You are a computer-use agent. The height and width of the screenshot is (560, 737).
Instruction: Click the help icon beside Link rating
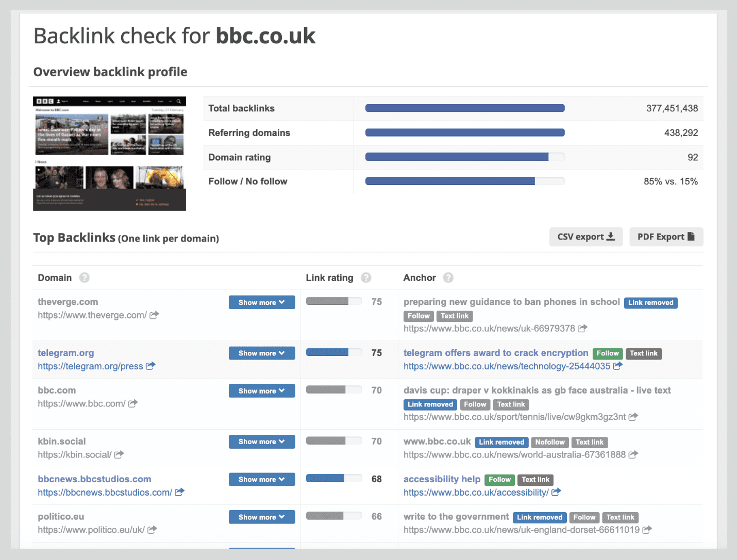point(366,278)
